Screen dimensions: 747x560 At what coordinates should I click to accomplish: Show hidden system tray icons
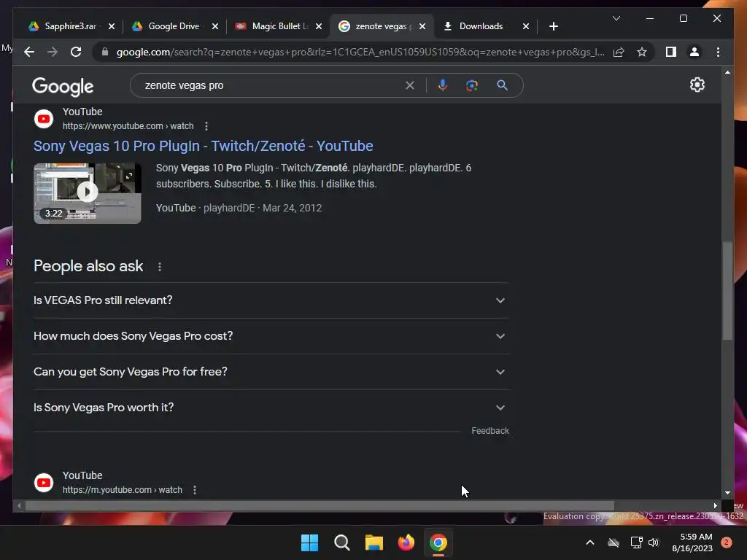[589, 542]
